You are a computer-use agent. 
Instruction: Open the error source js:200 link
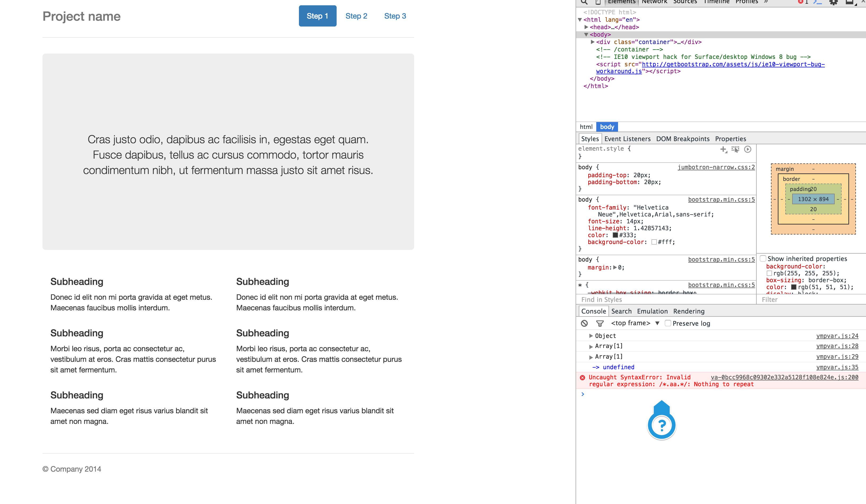tap(784, 377)
